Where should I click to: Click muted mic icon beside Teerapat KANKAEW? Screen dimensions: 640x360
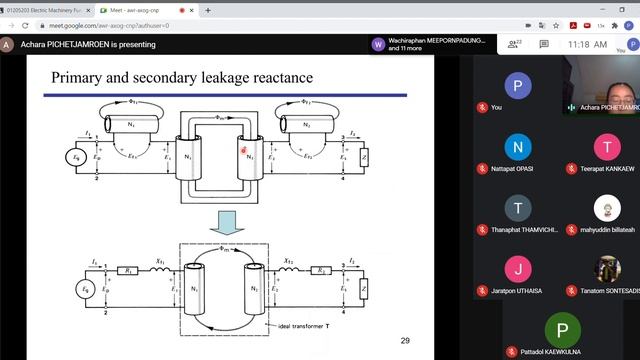(571, 169)
